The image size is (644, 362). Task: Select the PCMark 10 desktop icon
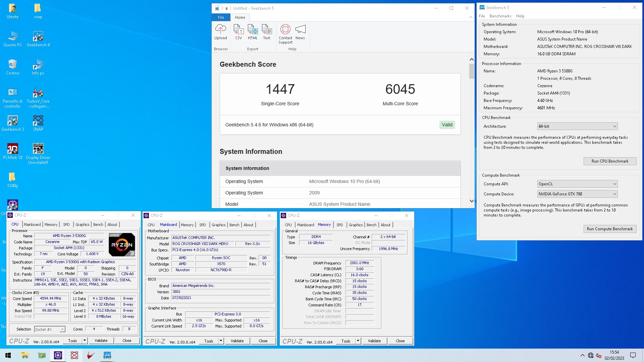point(12,152)
